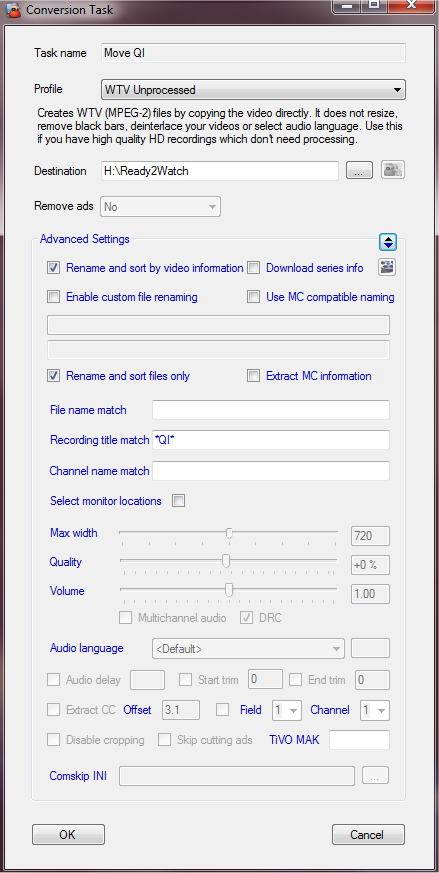This screenshot has width=439, height=873.
Task: Browse for destination with the ellipsis button
Action: coord(359,171)
